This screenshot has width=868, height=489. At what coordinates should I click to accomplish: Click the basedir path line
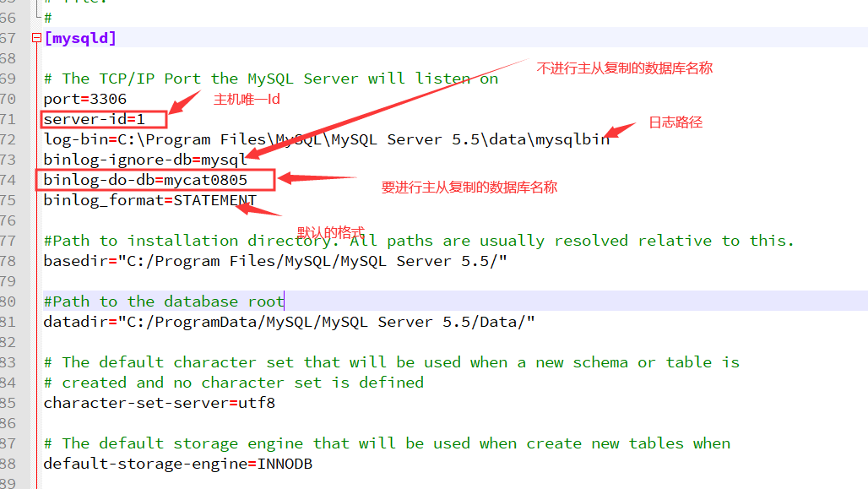(275, 261)
